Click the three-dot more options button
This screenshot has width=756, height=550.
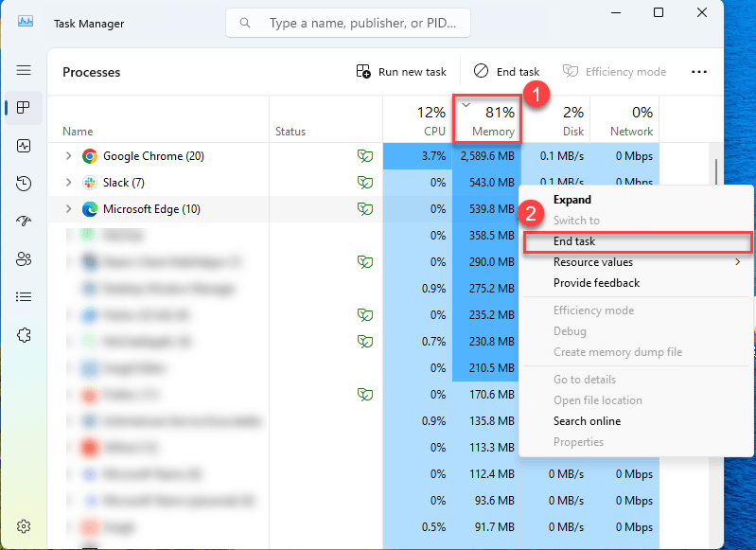point(699,72)
